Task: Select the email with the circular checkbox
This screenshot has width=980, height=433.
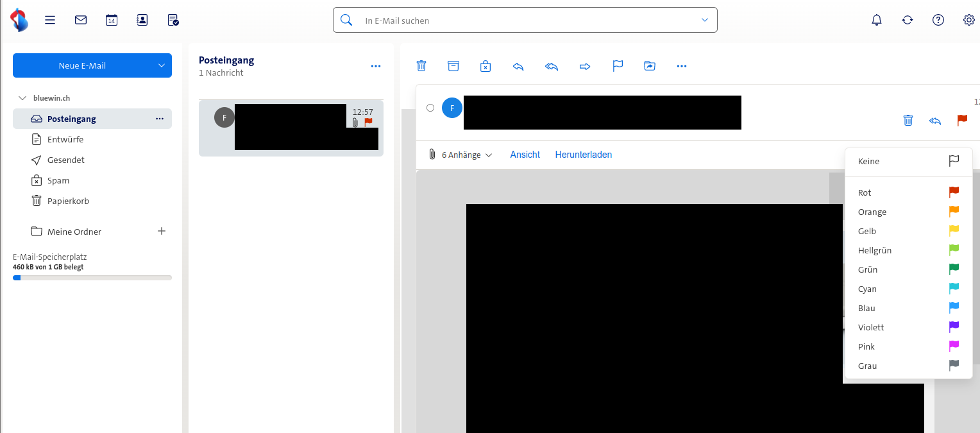Action: (430, 108)
